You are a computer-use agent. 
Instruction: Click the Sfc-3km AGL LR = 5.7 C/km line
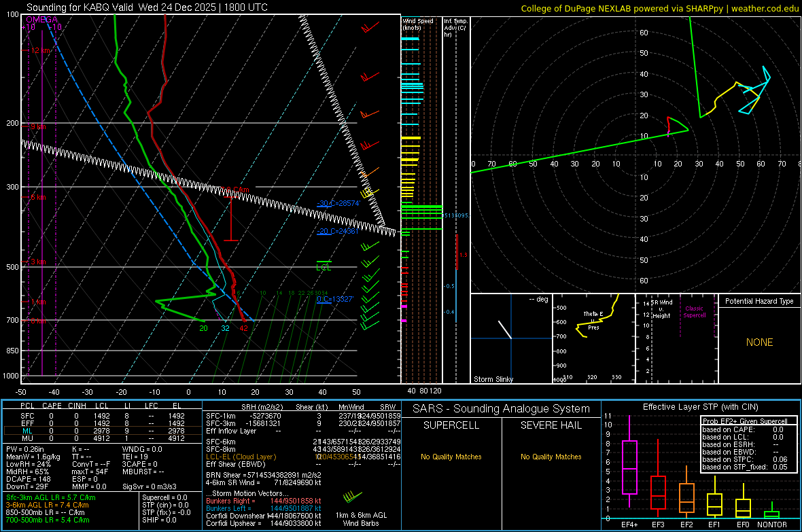[x=51, y=497]
